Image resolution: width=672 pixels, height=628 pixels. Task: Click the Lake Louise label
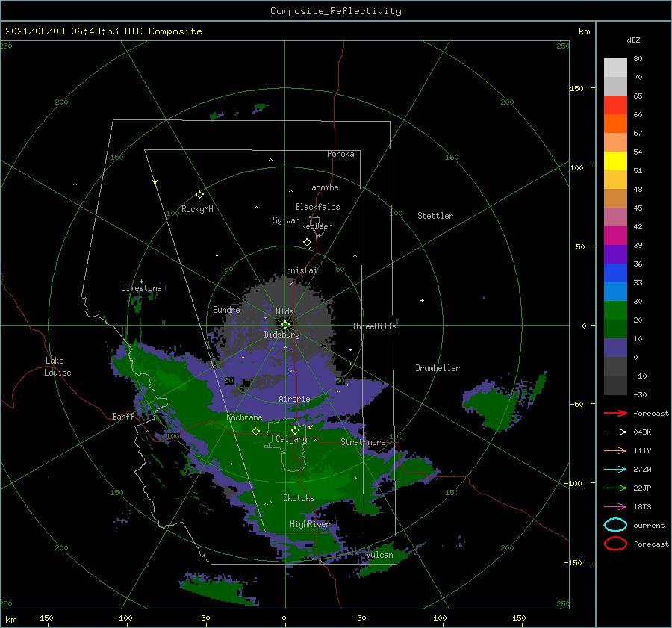[x=57, y=367]
